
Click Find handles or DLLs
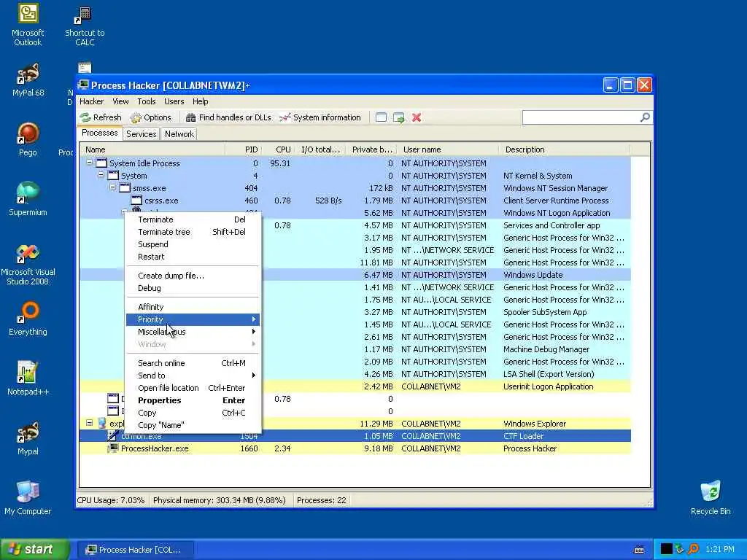[x=228, y=117]
